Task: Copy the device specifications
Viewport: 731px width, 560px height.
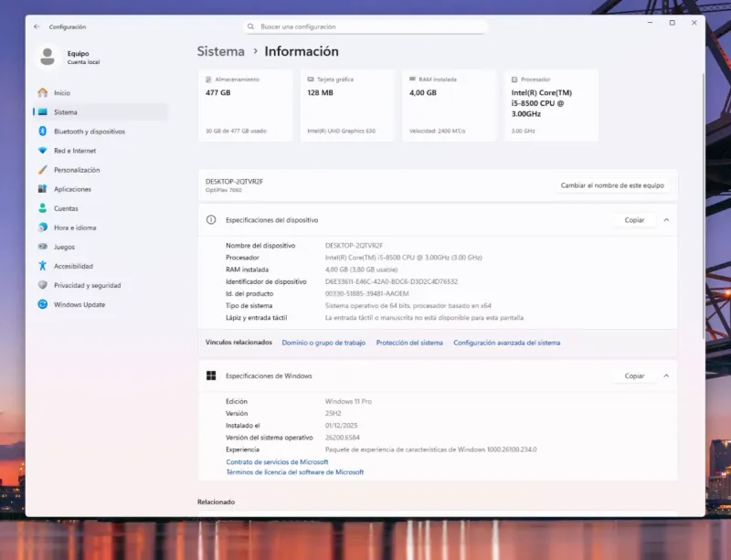Action: [x=634, y=219]
